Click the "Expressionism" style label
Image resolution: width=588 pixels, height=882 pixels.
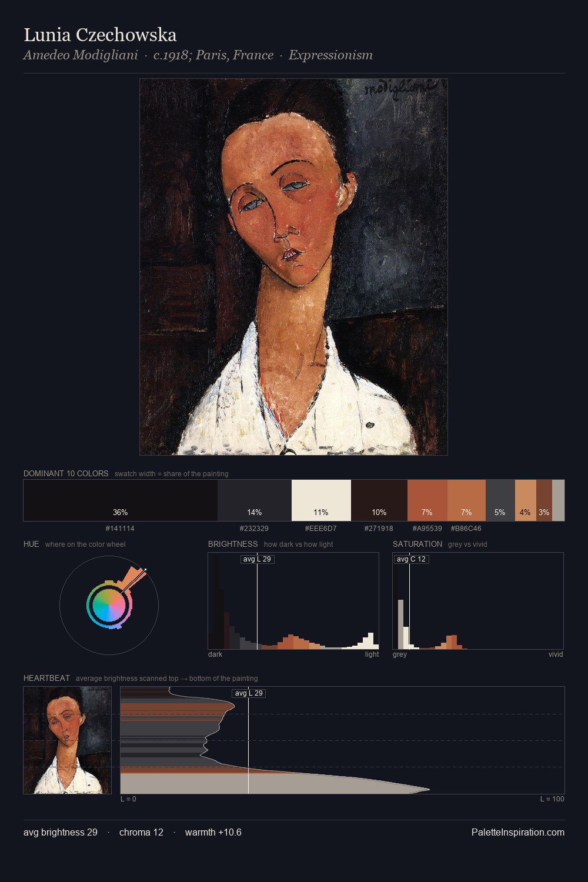330,55
